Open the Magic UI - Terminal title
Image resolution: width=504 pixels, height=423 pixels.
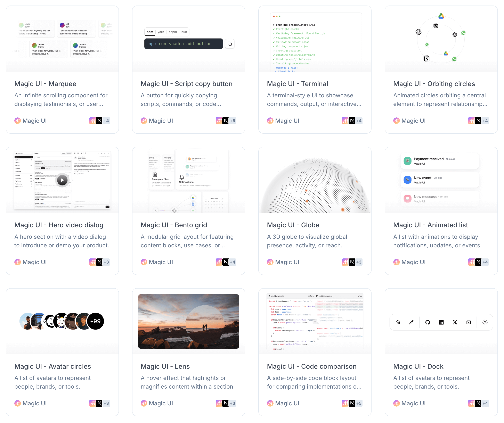297,84
